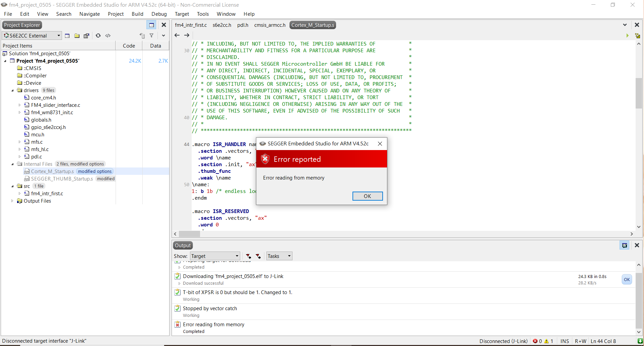
Task: Click the new folder icon in Project Explorer toolbar
Action: click(77, 36)
